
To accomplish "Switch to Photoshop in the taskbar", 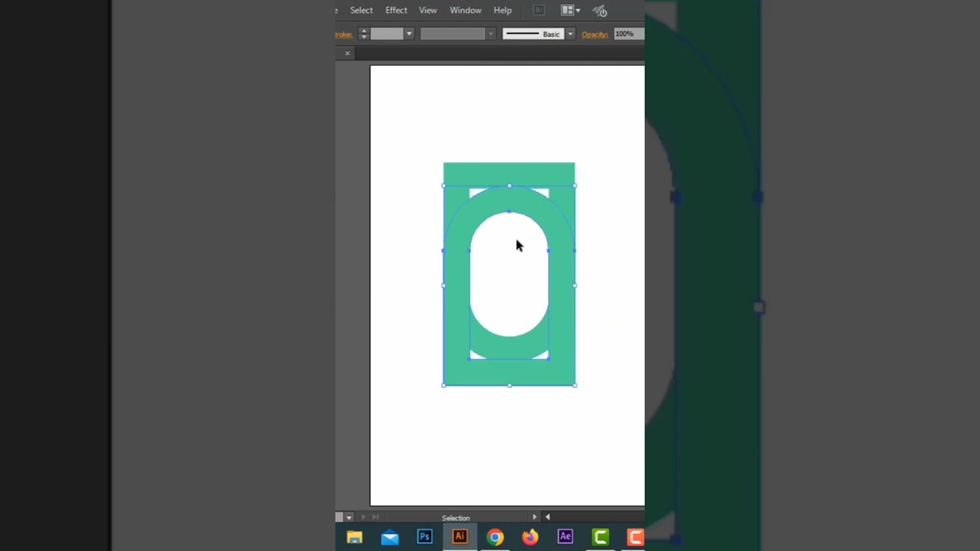I will [x=425, y=537].
